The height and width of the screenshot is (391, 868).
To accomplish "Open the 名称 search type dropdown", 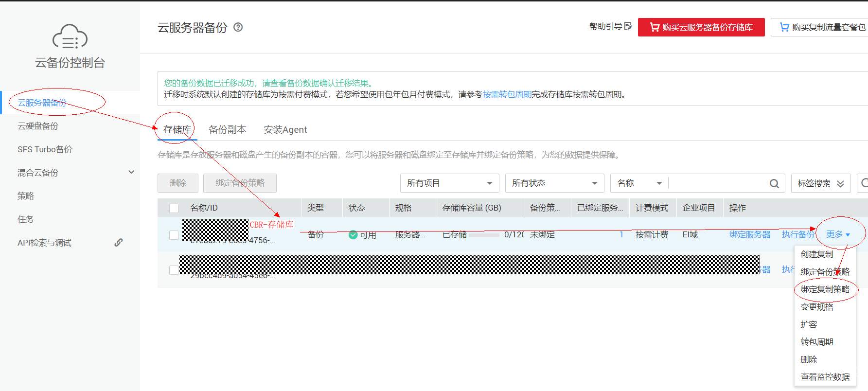I will click(x=639, y=183).
